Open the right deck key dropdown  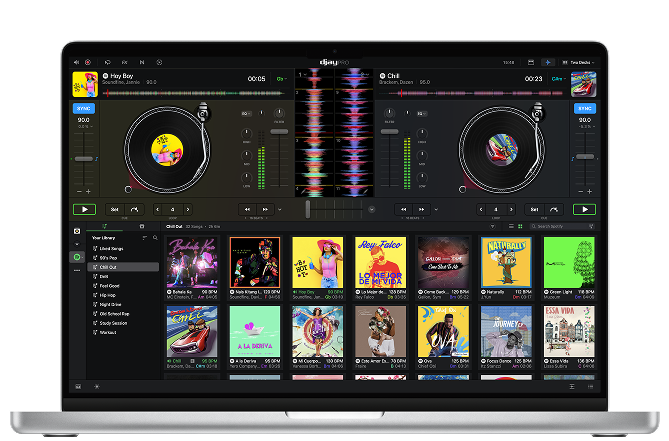coord(558,79)
